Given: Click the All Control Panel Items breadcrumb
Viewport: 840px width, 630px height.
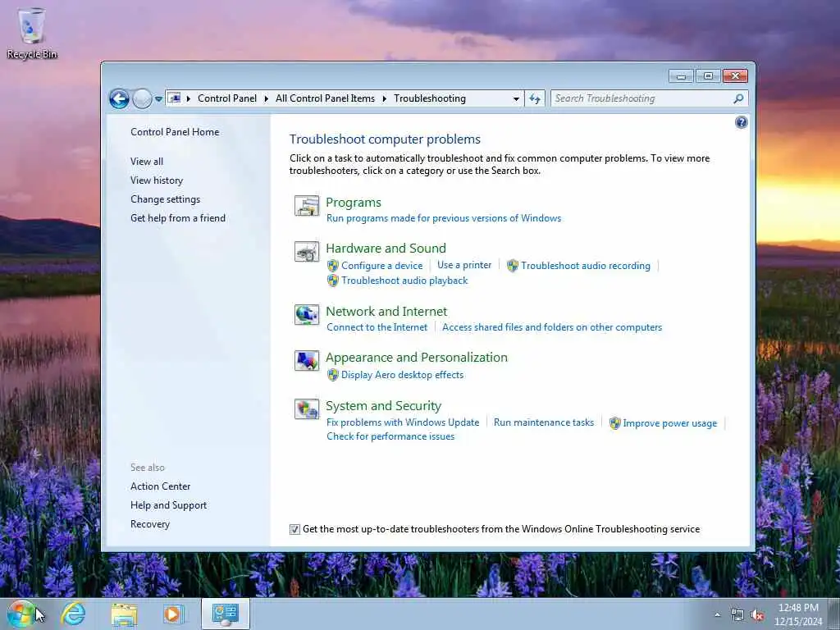Looking at the screenshot, I should pyautogui.click(x=325, y=98).
